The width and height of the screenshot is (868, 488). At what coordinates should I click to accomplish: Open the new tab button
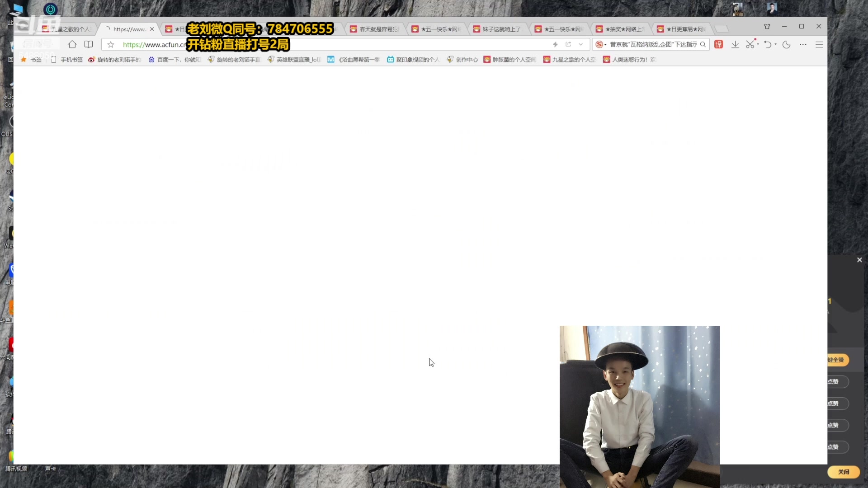point(722,29)
